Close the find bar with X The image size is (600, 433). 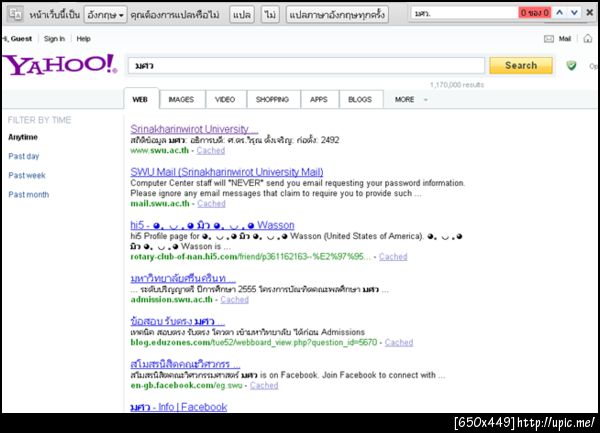click(x=590, y=13)
